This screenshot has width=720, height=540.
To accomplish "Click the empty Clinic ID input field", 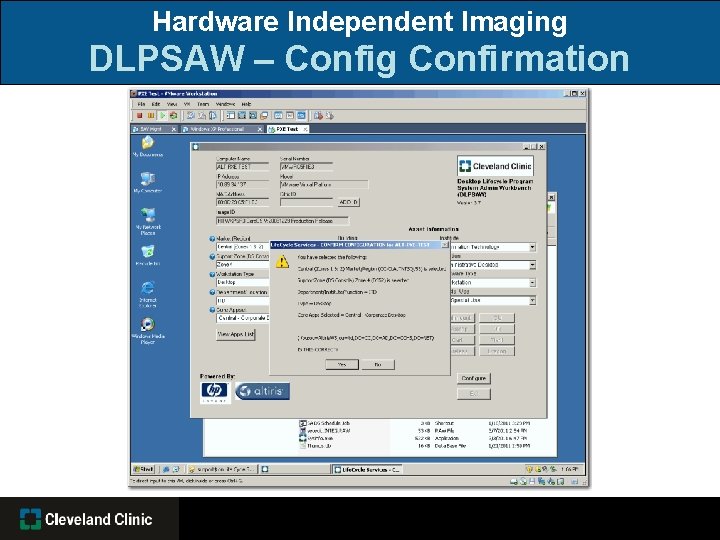I will [306, 202].
